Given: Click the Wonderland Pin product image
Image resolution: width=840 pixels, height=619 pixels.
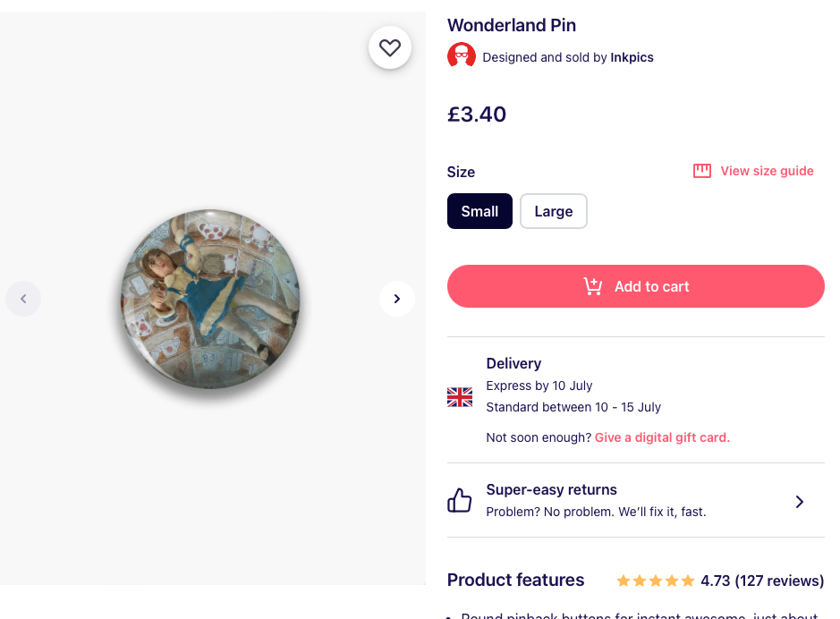Looking at the screenshot, I should click(211, 299).
